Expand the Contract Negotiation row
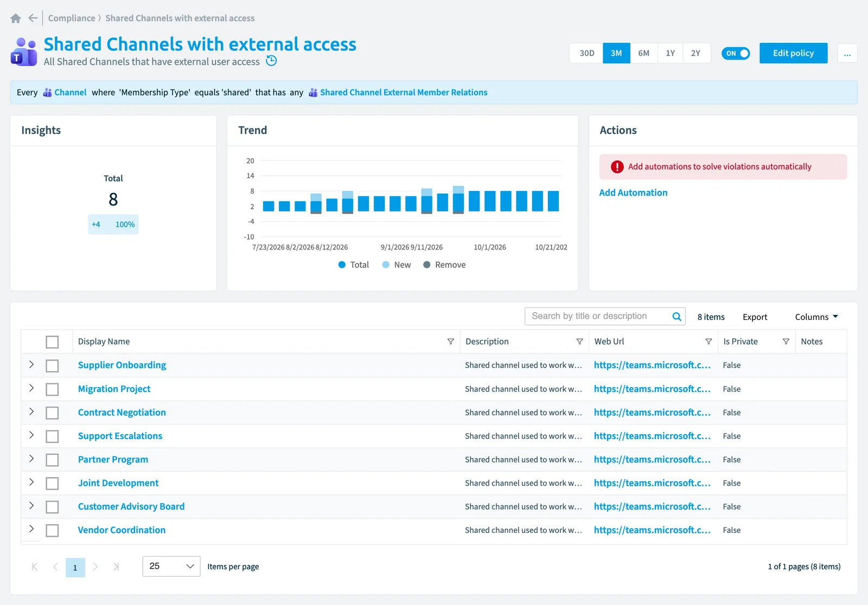This screenshot has width=868, height=605. click(x=31, y=411)
